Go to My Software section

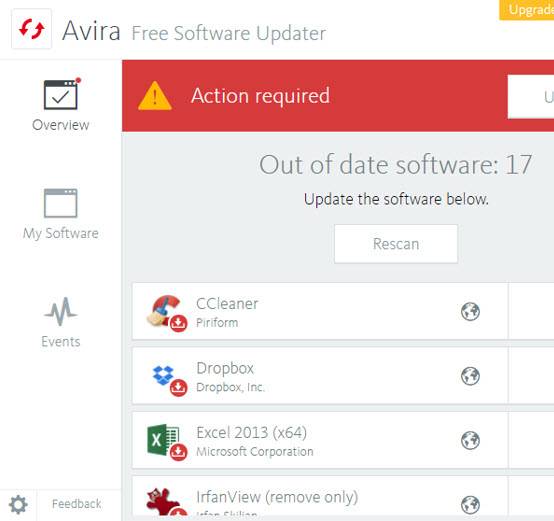click(x=60, y=214)
